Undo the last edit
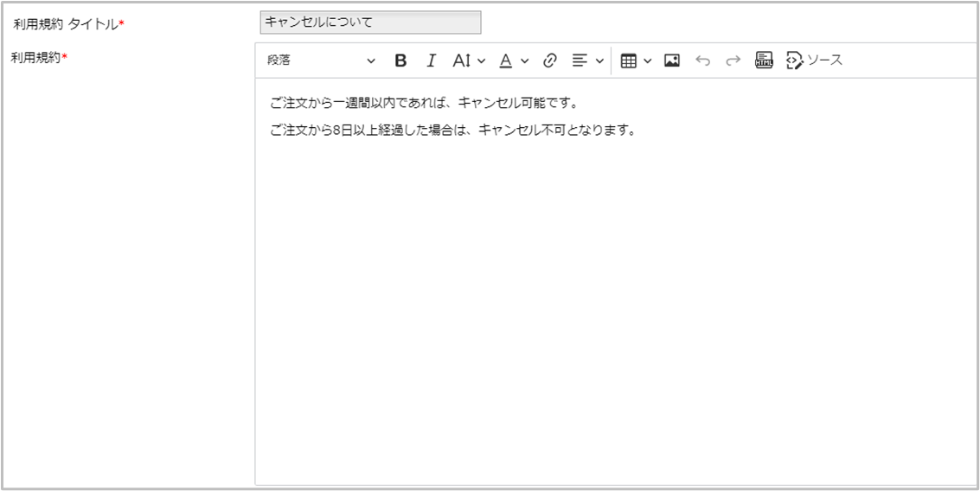980x491 pixels. (703, 61)
